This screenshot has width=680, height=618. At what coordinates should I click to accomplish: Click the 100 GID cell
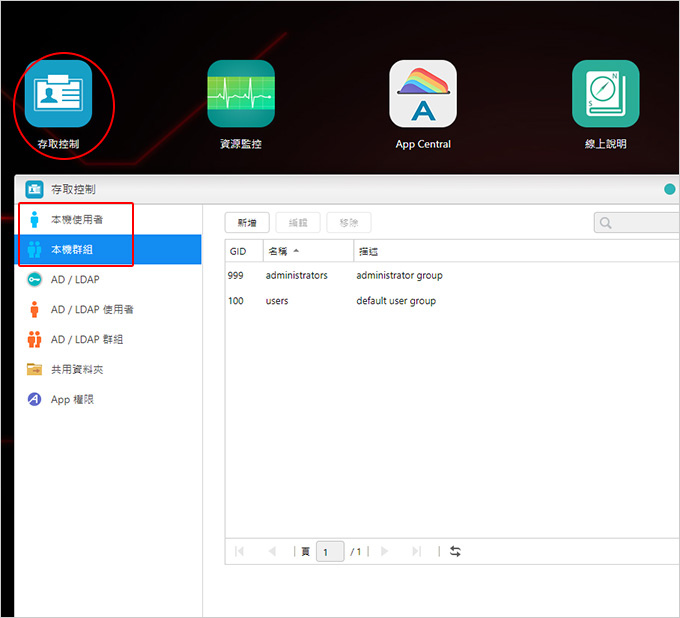[x=235, y=301]
